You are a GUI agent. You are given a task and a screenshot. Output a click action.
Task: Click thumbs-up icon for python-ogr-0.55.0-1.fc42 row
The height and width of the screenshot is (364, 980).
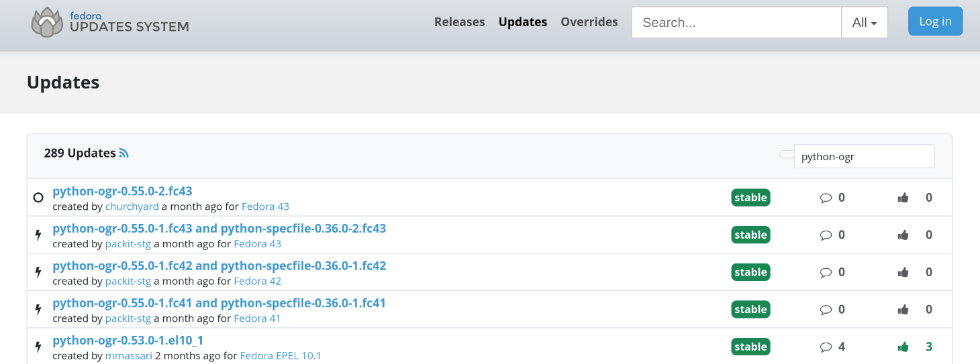pyautogui.click(x=903, y=272)
